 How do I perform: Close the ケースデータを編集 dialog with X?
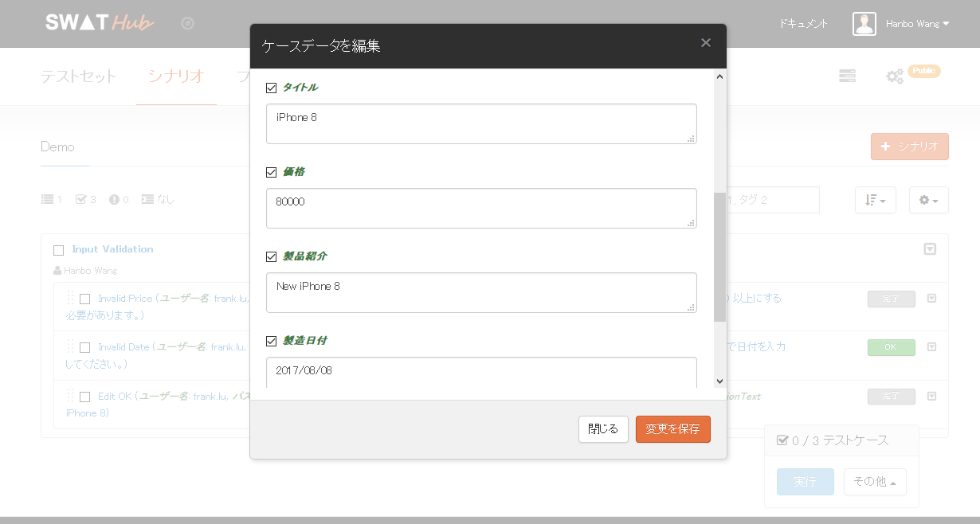point(705,43)
